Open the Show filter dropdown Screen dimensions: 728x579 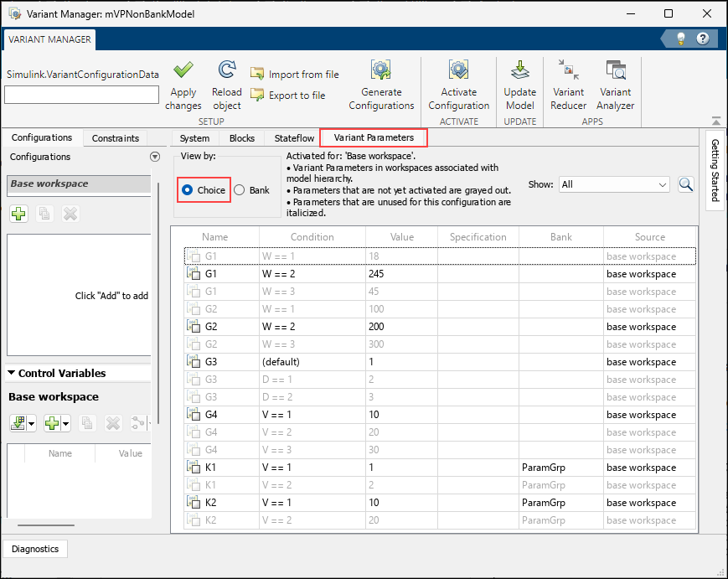click(613, 184)
